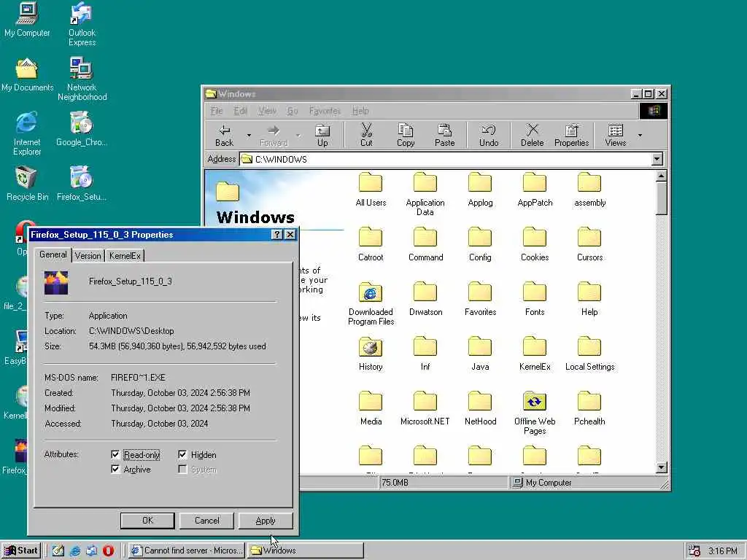Image resolution: width=747 pixels, height=560 pixels.
Task: Click the Delete toolbar icon
Action: click(532, 135)
